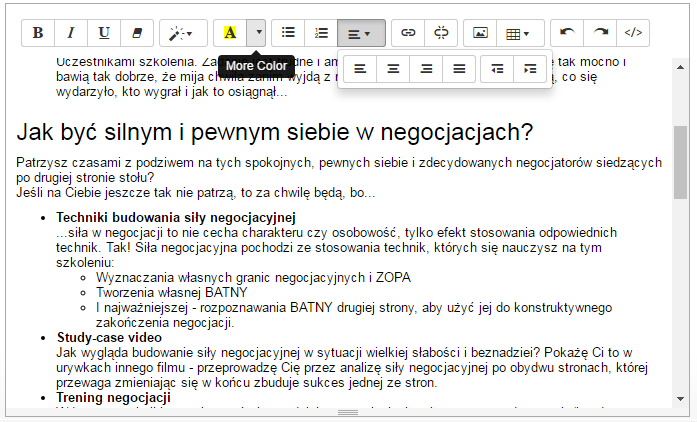Align text left in paragraph popup
This screenshot has height=422, width=697.
point(360,69)
